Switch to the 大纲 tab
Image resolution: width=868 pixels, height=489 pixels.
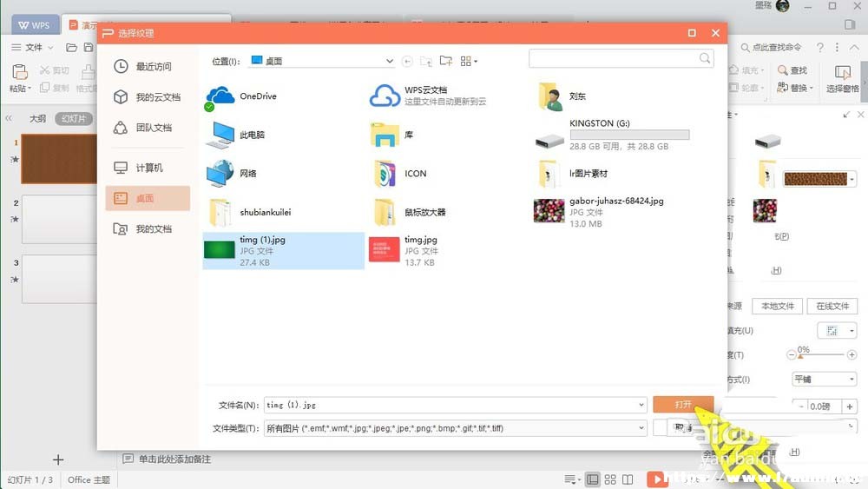pos(37,118)
